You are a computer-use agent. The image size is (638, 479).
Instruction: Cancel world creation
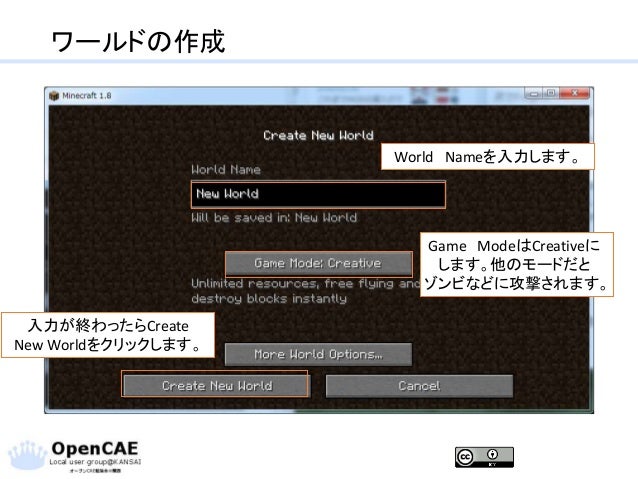(x=419, y=386)
